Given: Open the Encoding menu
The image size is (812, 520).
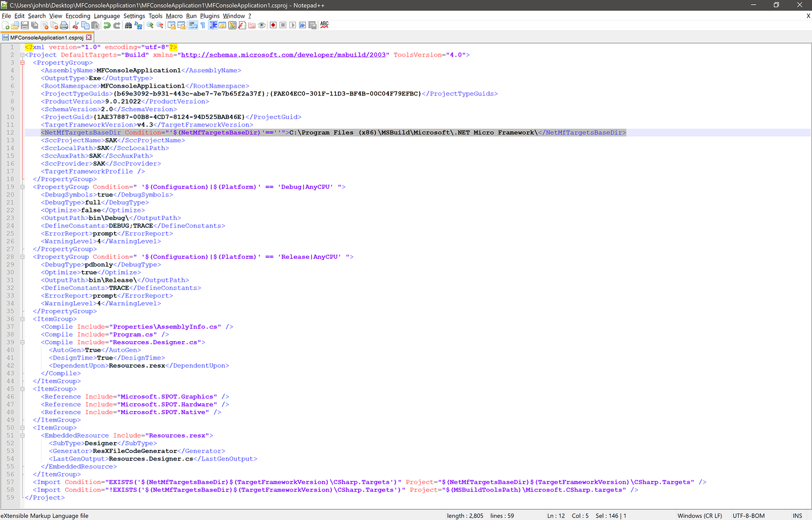Looking at the screenshot, I should [78, 16].
